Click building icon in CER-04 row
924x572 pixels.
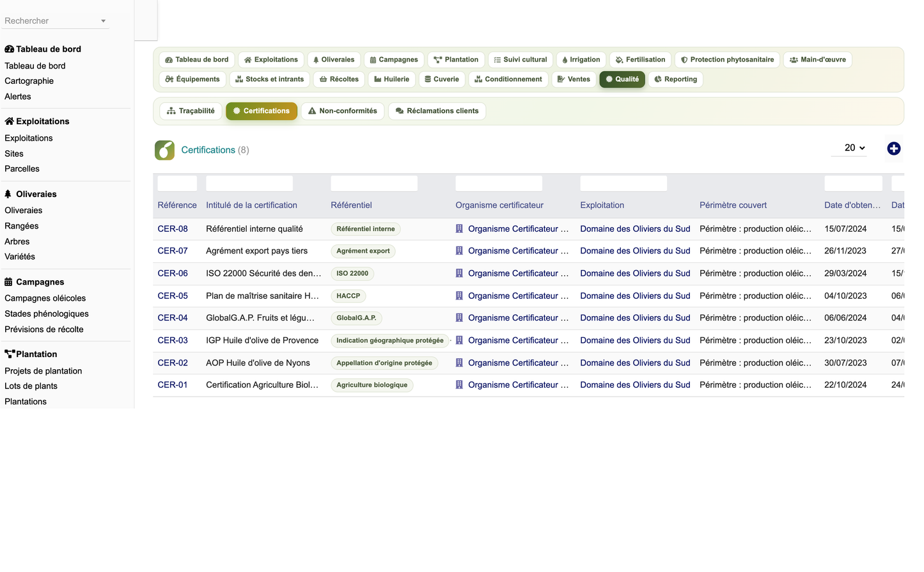[x=459, y=317]
